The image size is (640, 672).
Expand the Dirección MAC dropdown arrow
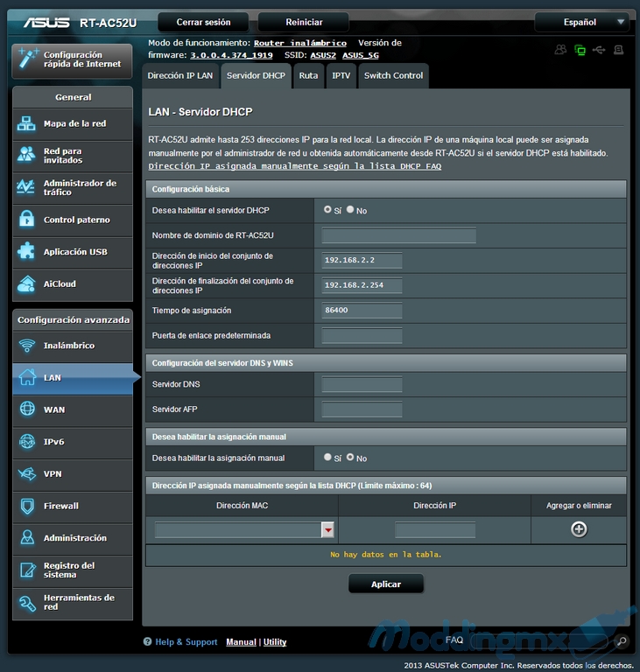pyautogui.click(x=327, y=530)
